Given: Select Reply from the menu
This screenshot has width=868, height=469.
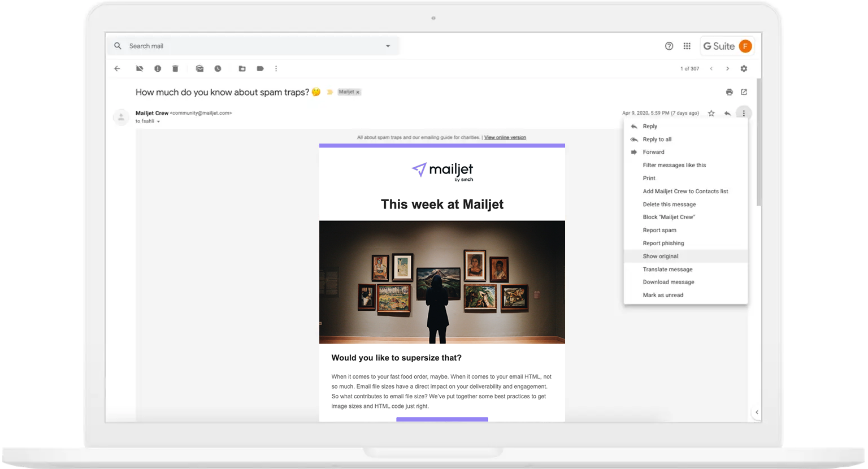Looking at the screenshot, I should pyautogui.click(x=685, y=127).
